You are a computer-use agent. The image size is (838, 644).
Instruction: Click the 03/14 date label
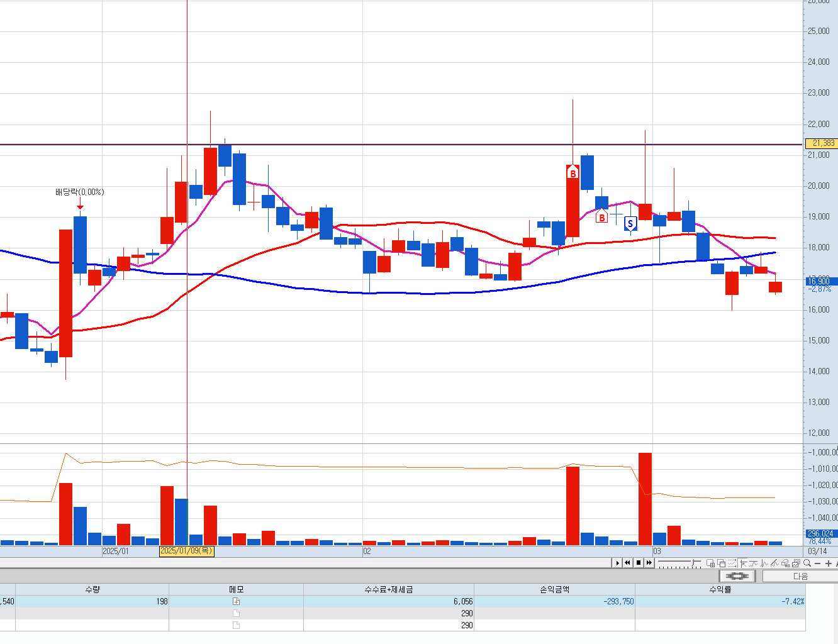point(817,551)
